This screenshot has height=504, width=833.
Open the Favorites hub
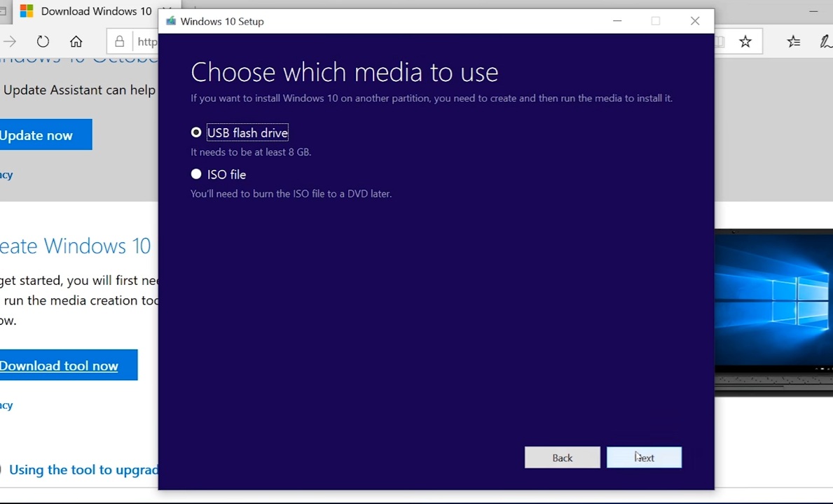tap(793, 41)
